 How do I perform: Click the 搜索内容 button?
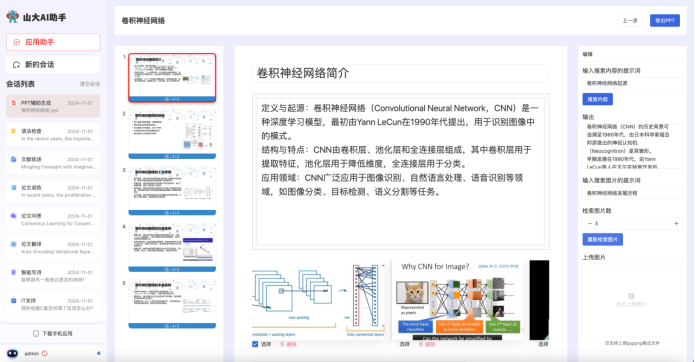point(597,99)
